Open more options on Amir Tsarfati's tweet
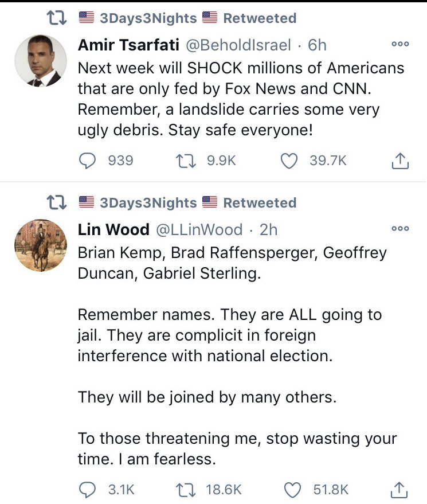This screenshot has width=427, height=504. tap(399, 44)
